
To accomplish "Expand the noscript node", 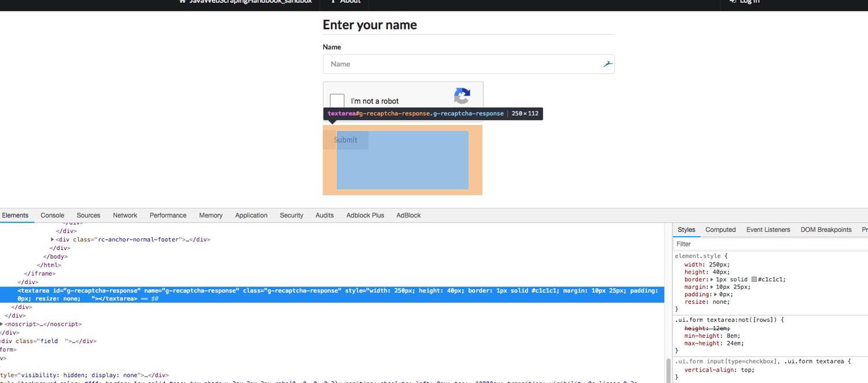I will pyautogui.click(x=2, y=324).
